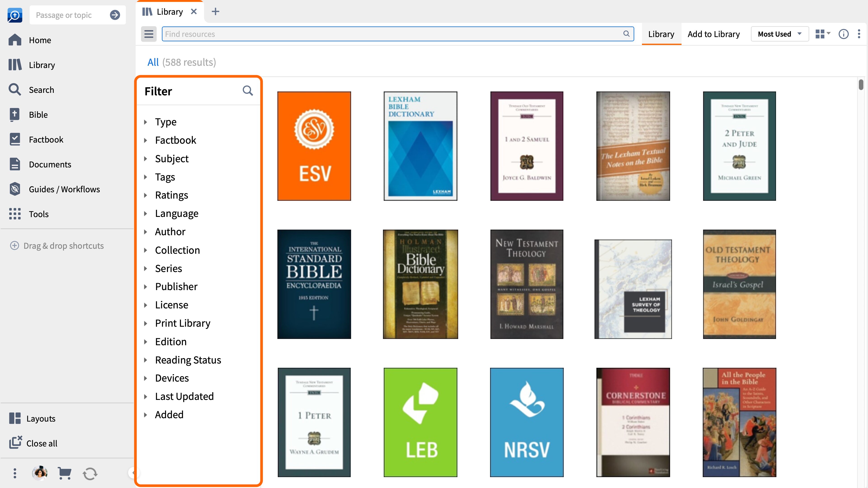
Task: Open Layouts panel
Action: 32,418
